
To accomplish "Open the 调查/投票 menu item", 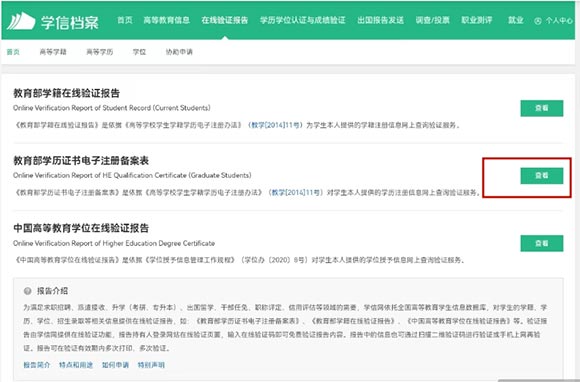I will click(432, 20).
